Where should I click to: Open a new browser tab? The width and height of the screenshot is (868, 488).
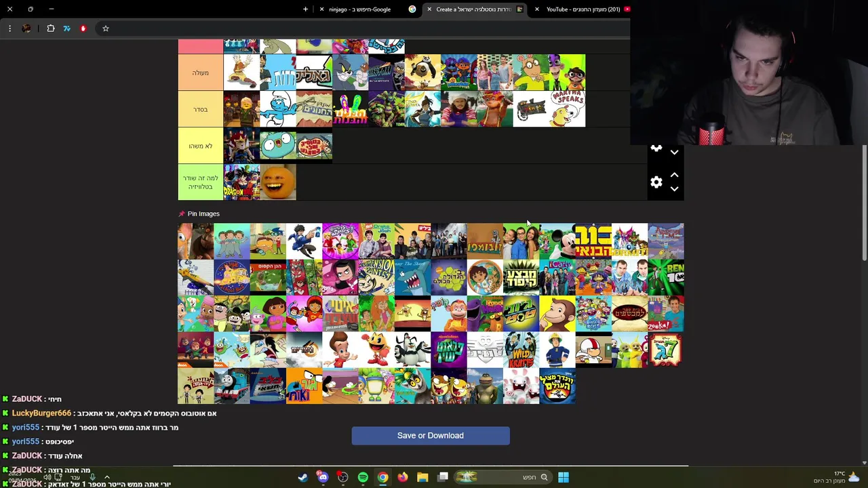(305, 9)
